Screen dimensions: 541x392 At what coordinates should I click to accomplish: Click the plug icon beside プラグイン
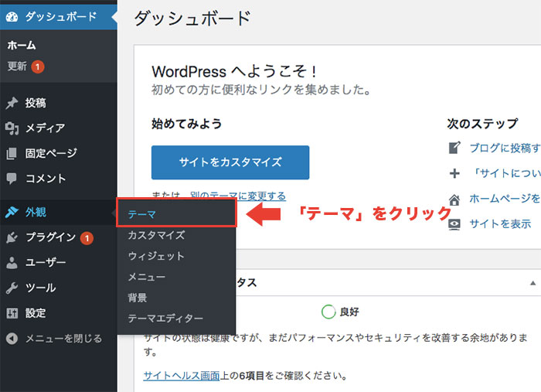point(12,237)
